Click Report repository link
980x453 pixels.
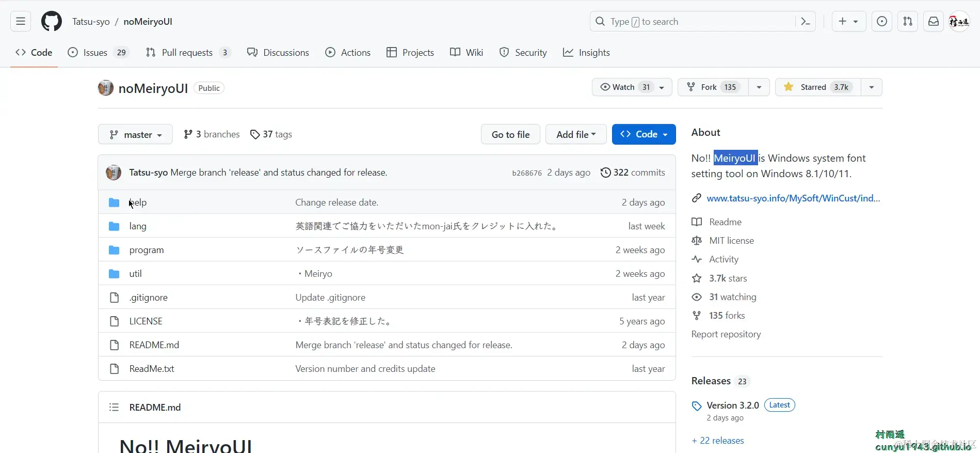tap(726, 334)
